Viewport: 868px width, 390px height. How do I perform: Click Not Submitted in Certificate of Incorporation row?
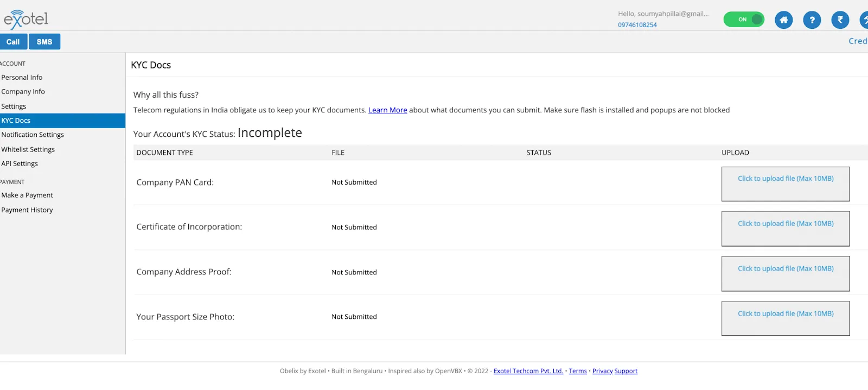point(354,227)
